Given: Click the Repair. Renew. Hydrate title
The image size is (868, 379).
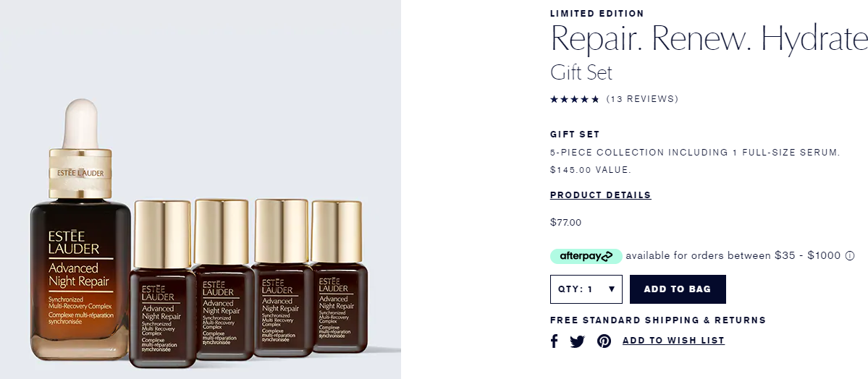Looking at the screenshot, I should [709, 39].
